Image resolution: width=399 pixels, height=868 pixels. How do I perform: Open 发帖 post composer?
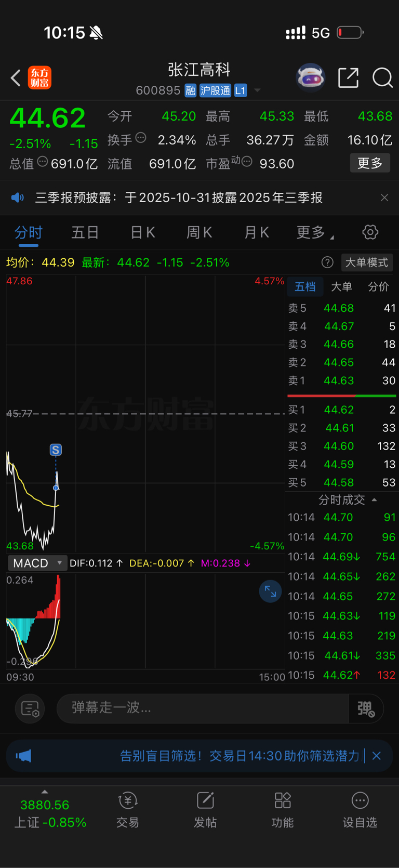205,810
